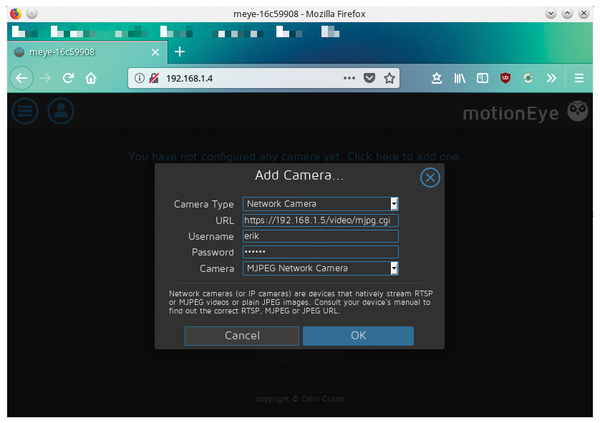600x423 pixels.
Task: Open the motionEye user profile icon
Action: [x=61, y=111]
